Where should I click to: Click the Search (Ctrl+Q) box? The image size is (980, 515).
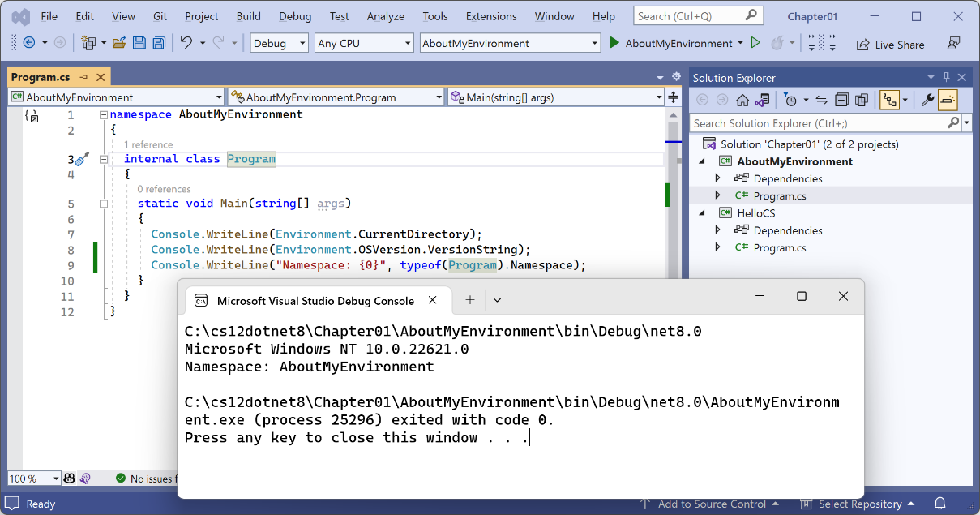[699, 16]
